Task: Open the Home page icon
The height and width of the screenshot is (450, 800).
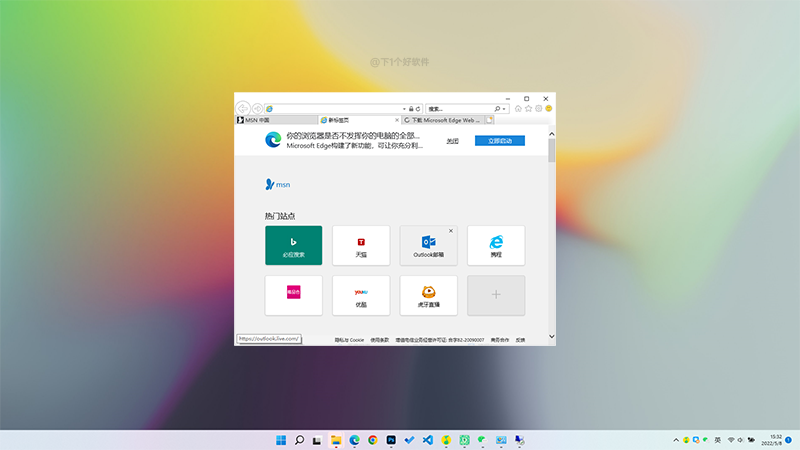Action: tap(518, 108)
